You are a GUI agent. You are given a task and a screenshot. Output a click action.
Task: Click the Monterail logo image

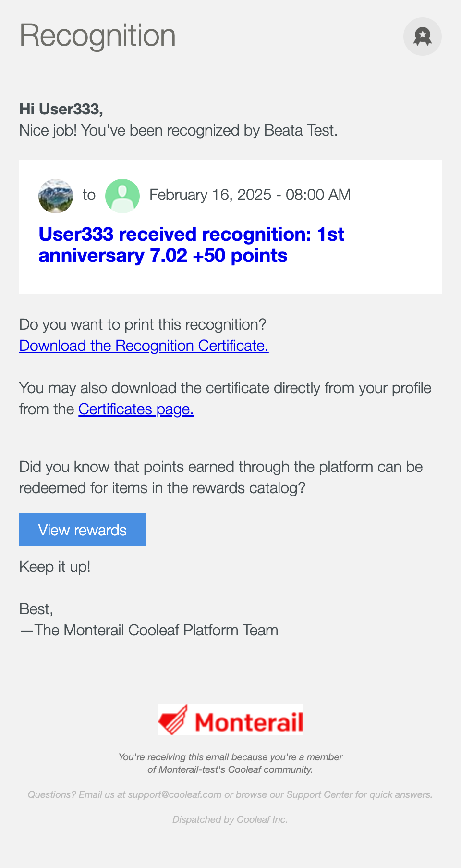pos(230,719)
